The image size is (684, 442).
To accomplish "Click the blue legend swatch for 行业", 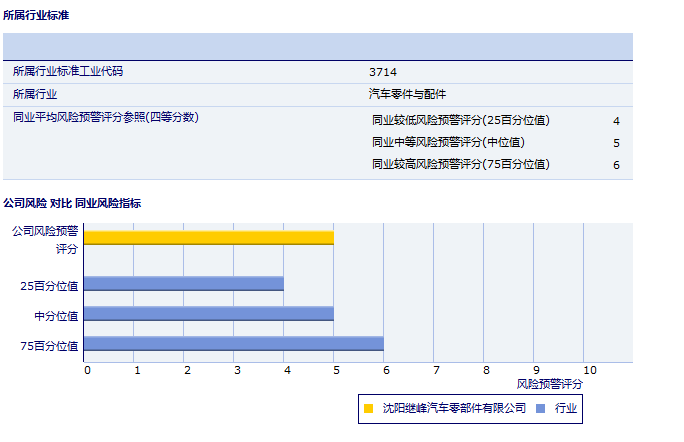I will 541,408.
